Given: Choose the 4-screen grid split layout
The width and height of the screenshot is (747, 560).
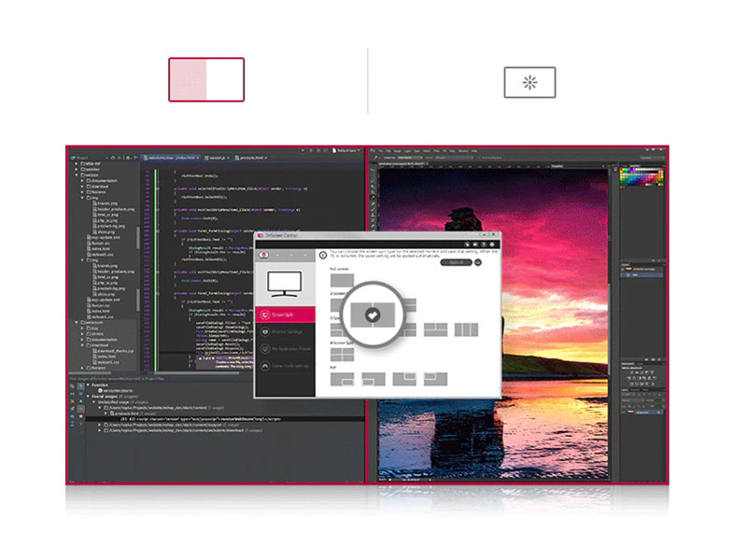Looking at the screenshot, I should point(342,355).
